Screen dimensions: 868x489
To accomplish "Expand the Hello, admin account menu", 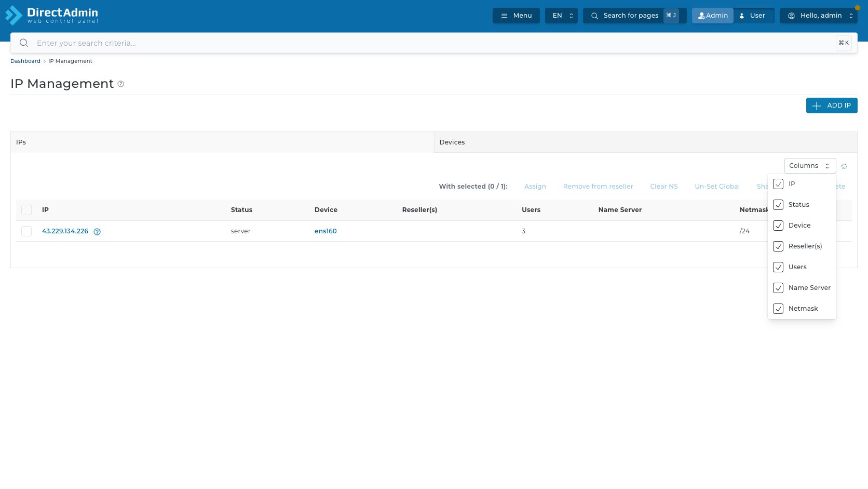I will click(818, 16).
